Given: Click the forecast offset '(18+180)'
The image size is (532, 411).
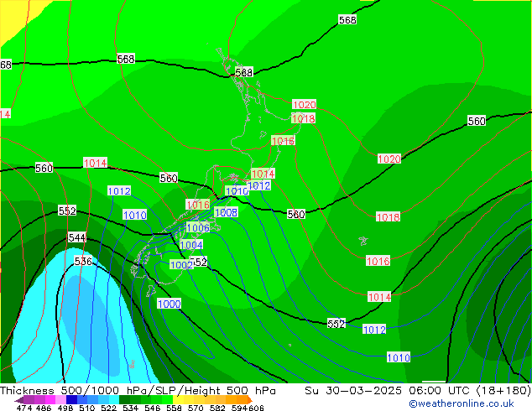Looking at the screenshot, I should tap(503, 391).
